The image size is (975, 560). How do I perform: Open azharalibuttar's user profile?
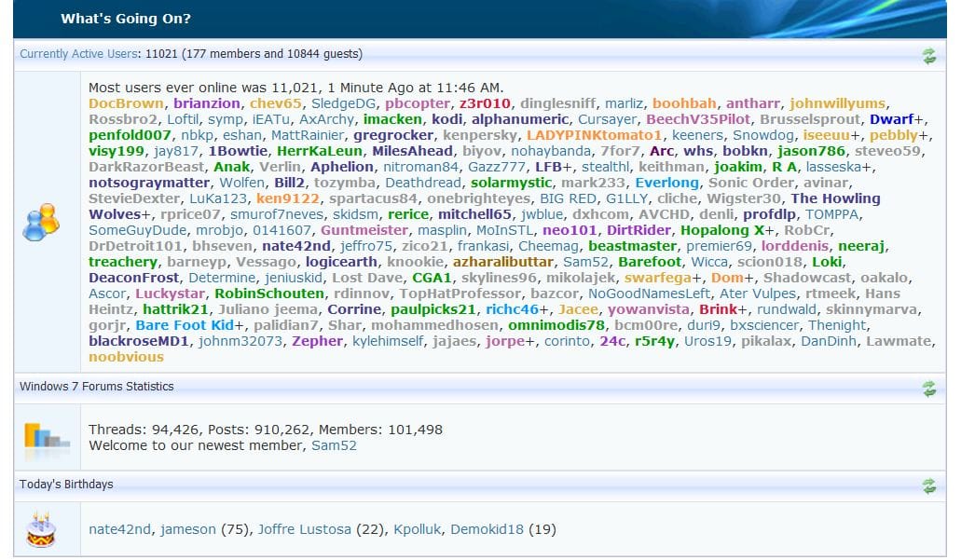[503, 262]
